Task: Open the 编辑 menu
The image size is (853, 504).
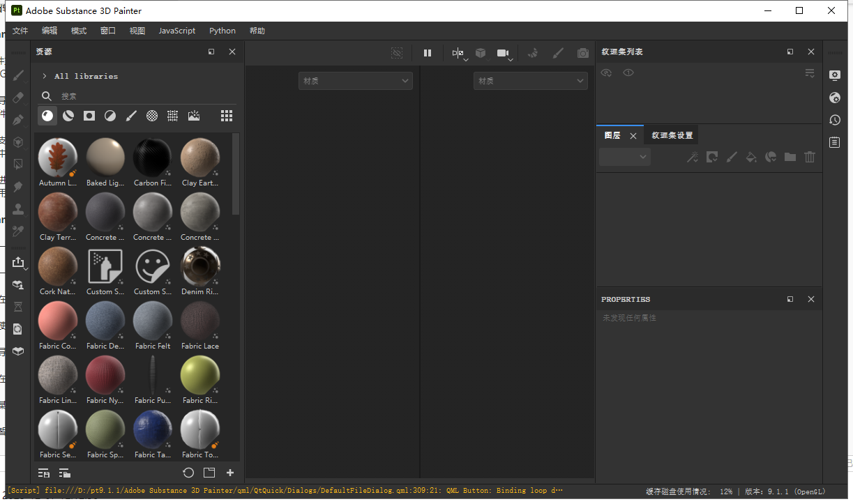Action: point(50,31)
